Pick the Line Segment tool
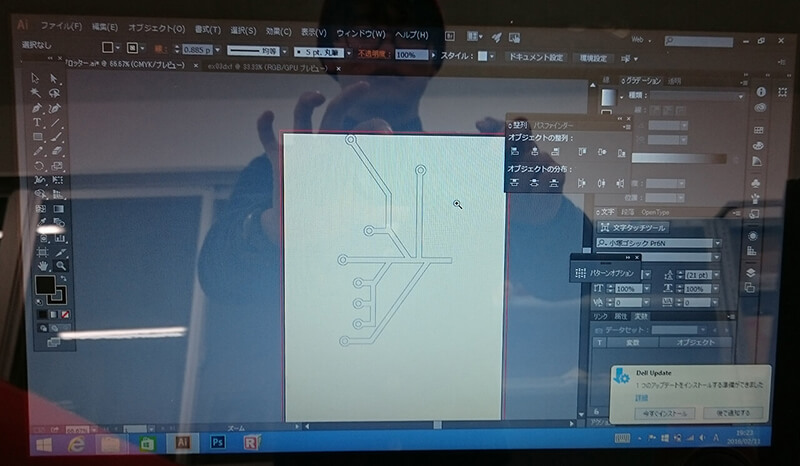 tap(56, 122)
